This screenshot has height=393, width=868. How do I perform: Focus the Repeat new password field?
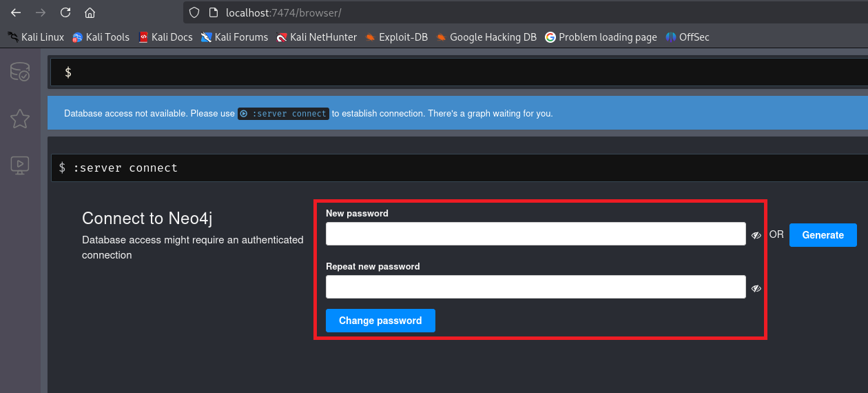(x=535, y=287)
